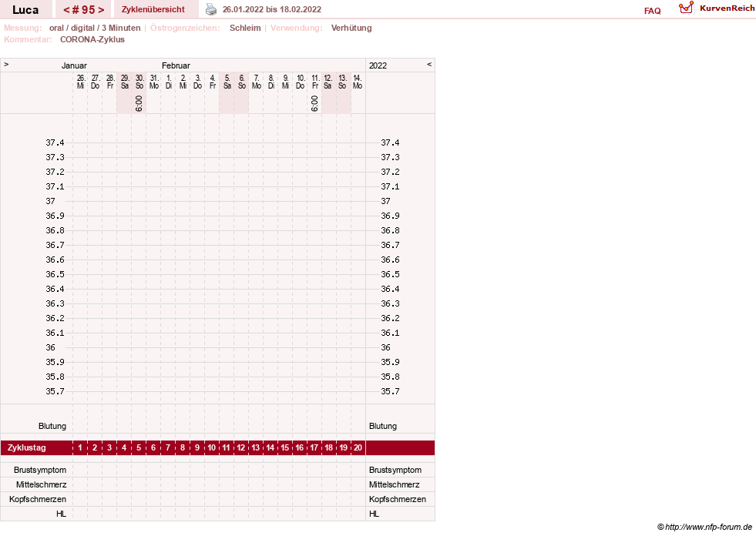This screenshot has width=756, height=536.
Task: Click cycle day 14 in Zyklustag row
Action: [x=270, y=447]
